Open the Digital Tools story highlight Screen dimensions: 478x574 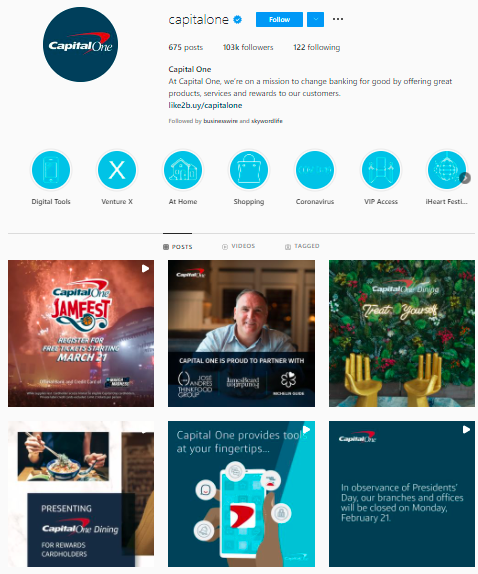tap(51, 170)
